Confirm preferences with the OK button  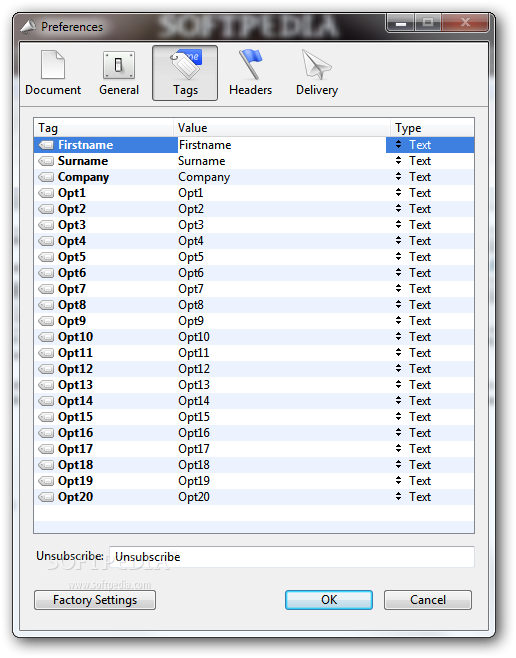329,600
